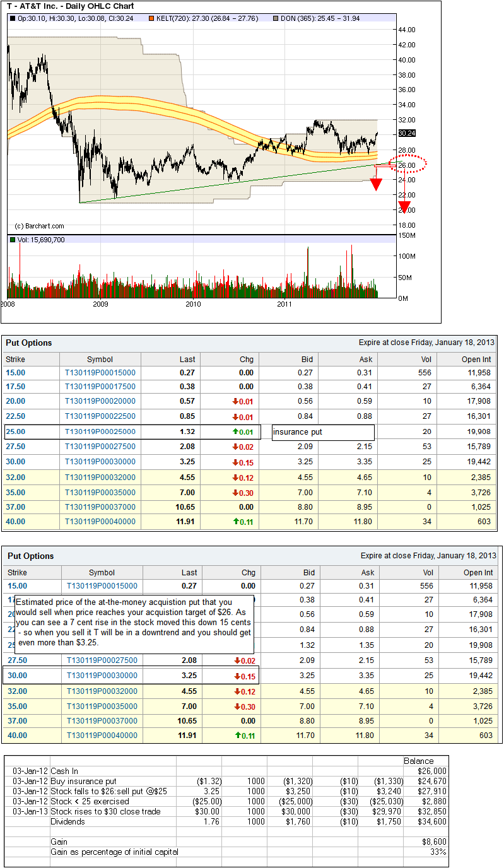
Task: Click green 0.11 up arrow in lower table
Action: 238,735
